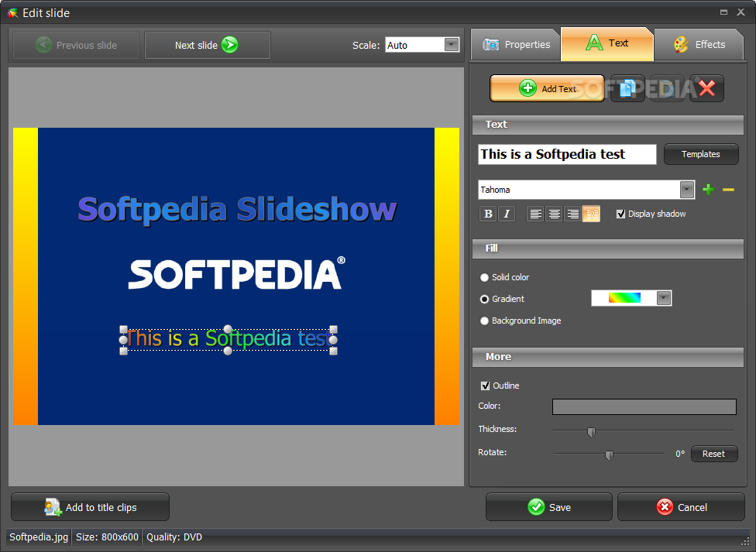Click the 'Quality: DVD' status entry
The width and height of the screenshot is (756, 552).
coord(174,537)
